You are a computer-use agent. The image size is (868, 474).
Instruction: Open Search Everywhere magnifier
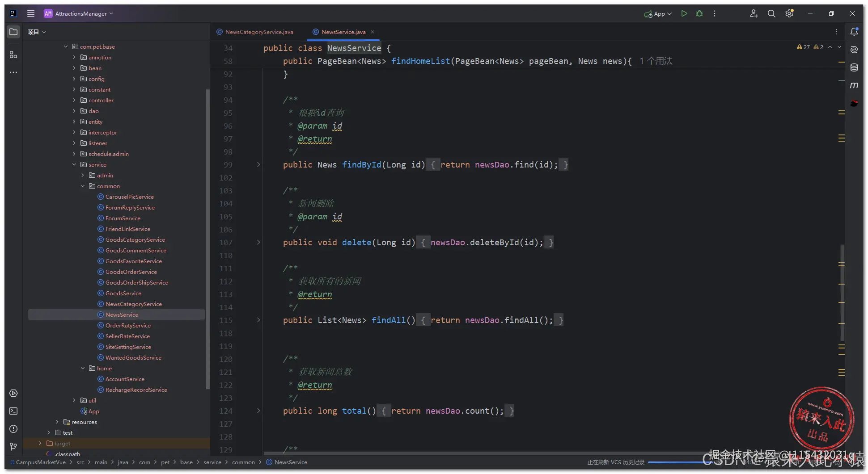pos(771,13)
